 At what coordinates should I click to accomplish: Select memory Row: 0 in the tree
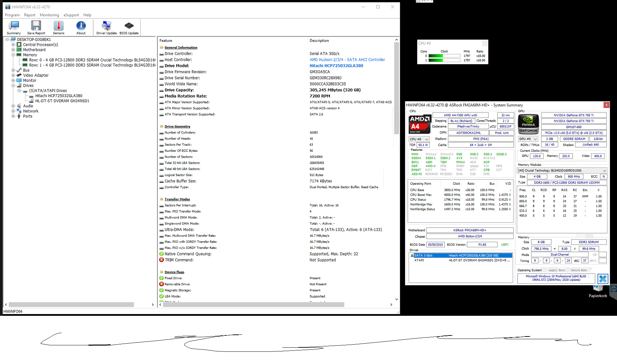[x=92, y=60]
